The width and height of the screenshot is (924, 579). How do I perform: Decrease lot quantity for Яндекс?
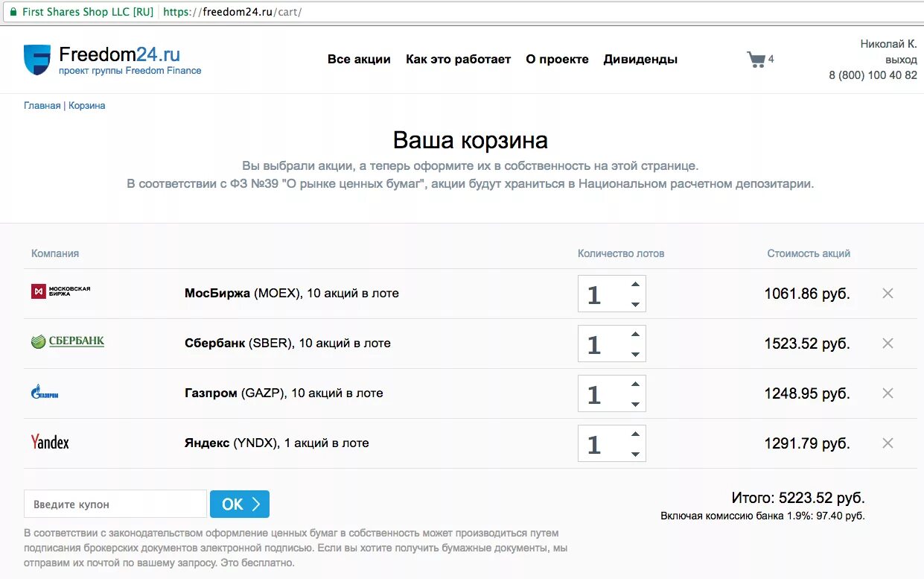point(635,454)
